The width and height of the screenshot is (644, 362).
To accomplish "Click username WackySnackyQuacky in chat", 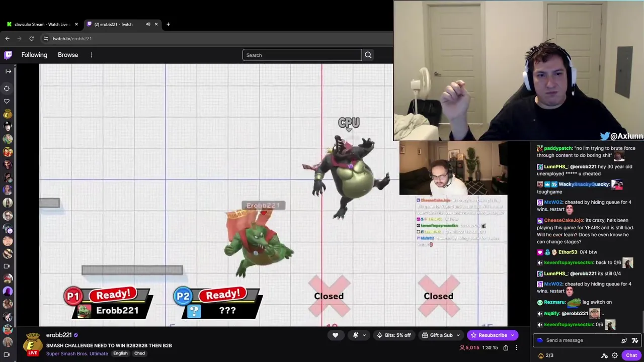I will 584,185.
